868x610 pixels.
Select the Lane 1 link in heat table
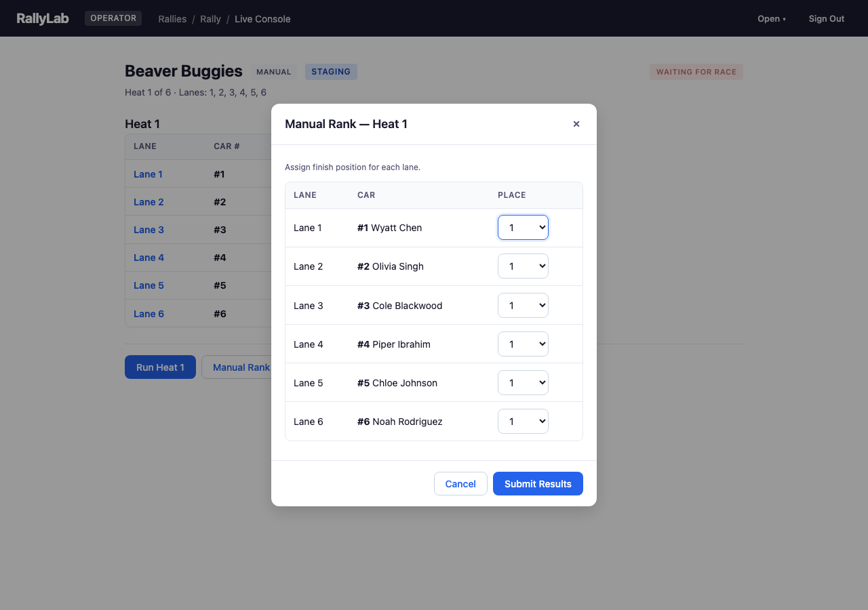pos(148,174)
